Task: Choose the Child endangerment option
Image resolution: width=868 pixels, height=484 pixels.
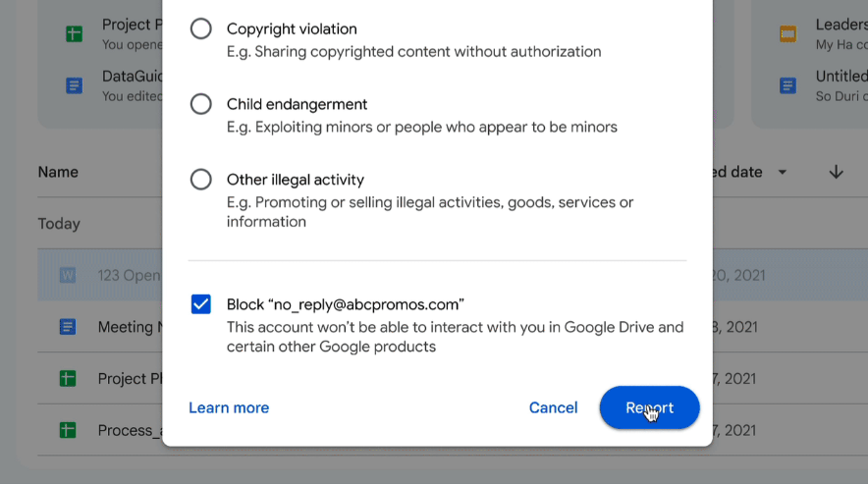Action: pyautogui.click(x=201, y=104)
